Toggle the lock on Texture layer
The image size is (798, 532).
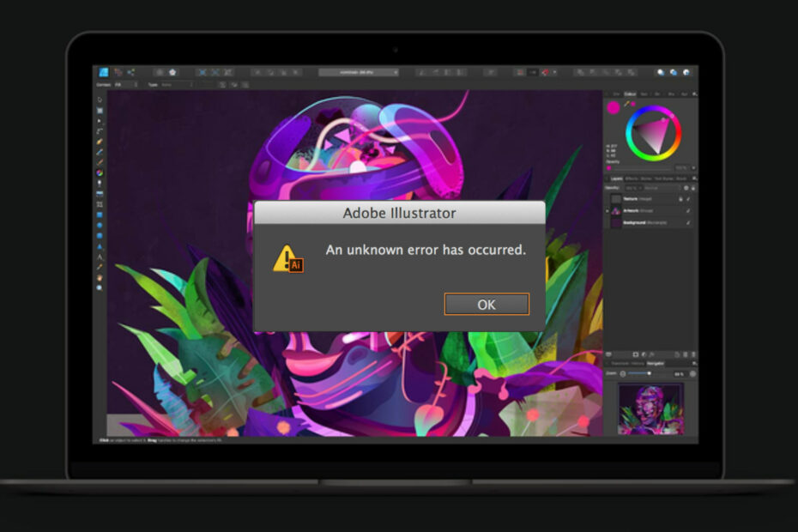680,199
